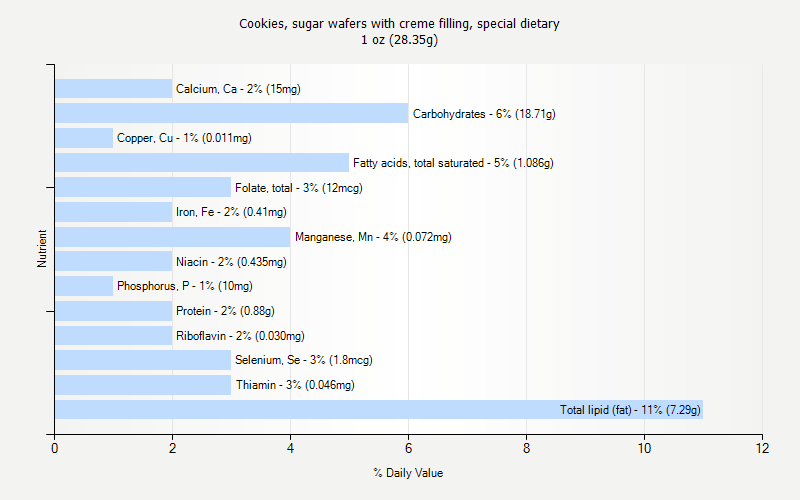Click the Niacin bar label
Screen dimensions: 800x500
click(231, 262)
